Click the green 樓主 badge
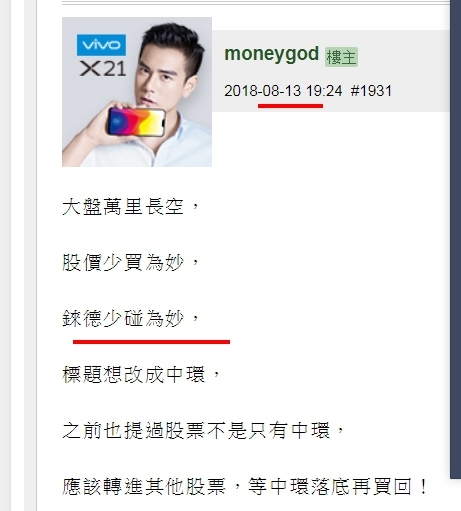The image size is (461, 511). 341,57
